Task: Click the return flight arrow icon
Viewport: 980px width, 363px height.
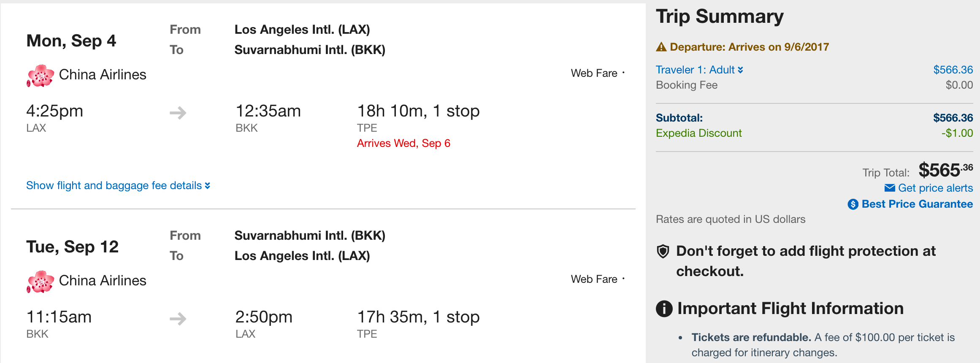Action: (178, 319)
